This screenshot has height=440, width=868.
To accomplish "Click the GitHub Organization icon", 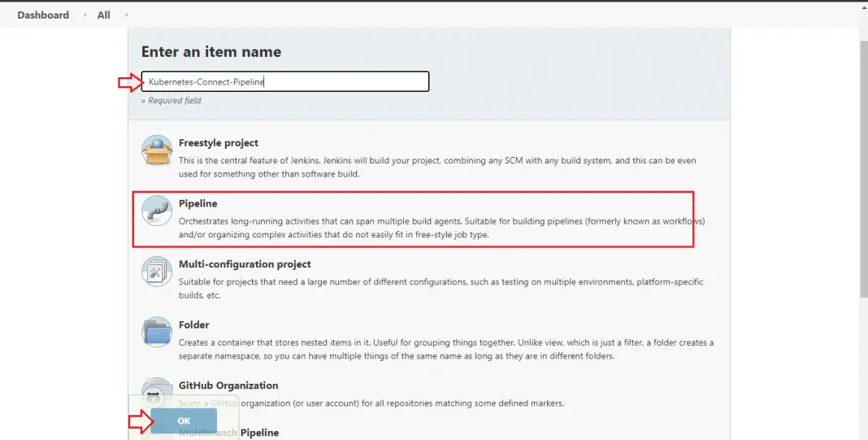I will coord(157,389).
